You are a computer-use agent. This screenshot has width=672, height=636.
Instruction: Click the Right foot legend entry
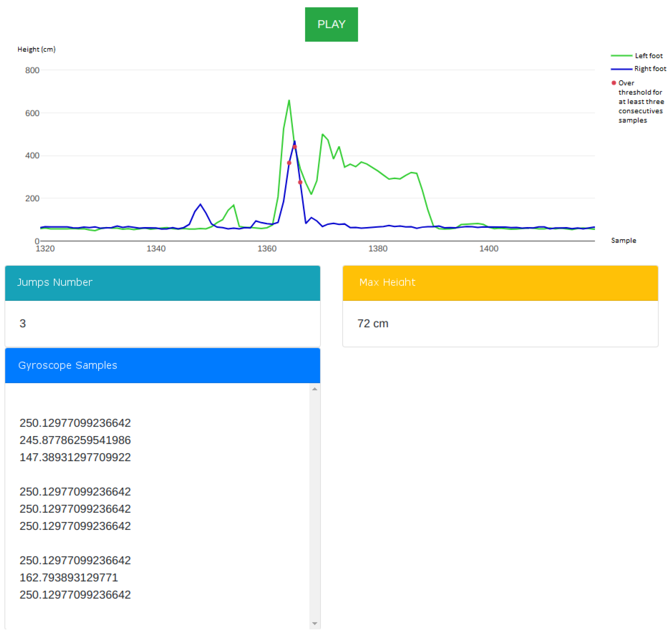[x=649, y=69]
